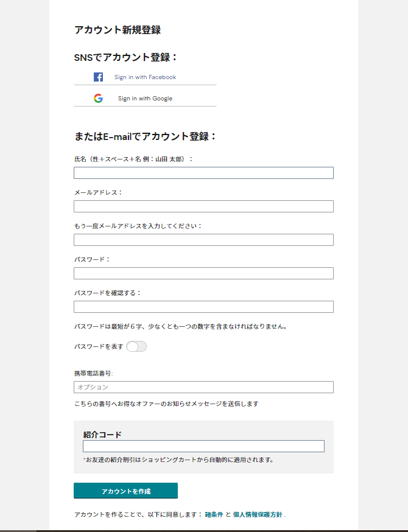This screenshot has width=408, height=532.
Task: Click the SNSでアカウント登録 heading
Action: pyautogui.click(x=125, y=57)
